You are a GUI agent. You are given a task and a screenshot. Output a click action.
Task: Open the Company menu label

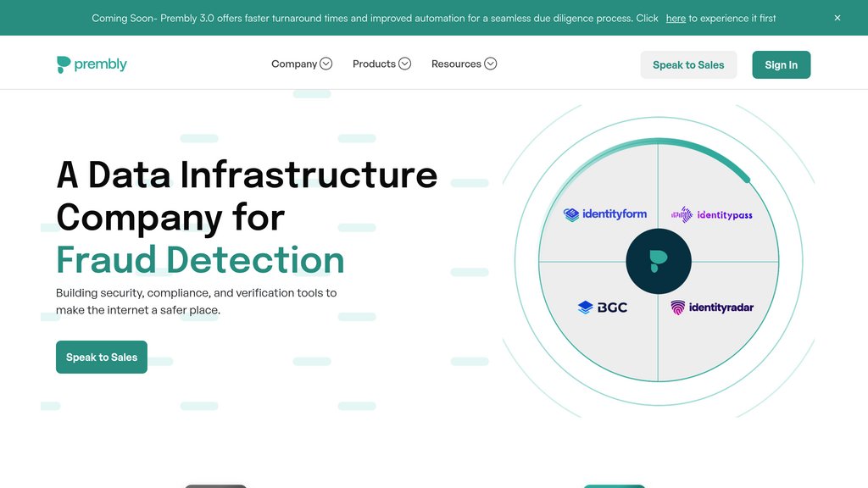[x=293, y=64]
